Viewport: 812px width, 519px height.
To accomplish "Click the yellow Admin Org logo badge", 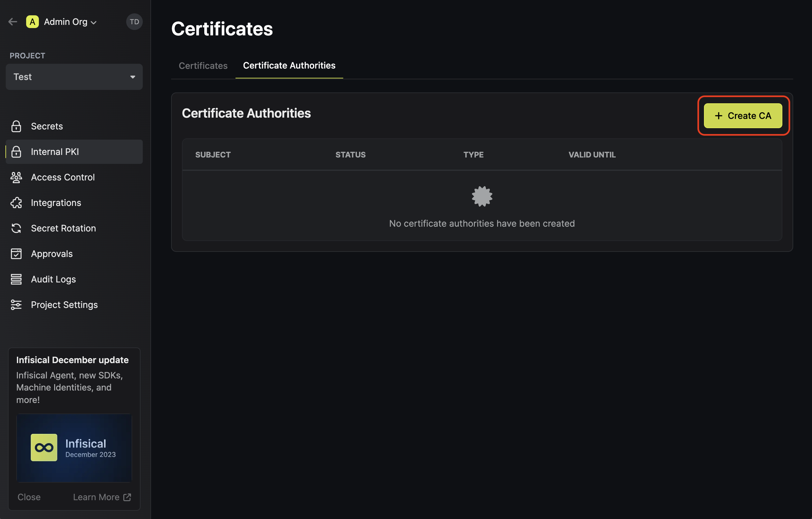I will [33, 22].
